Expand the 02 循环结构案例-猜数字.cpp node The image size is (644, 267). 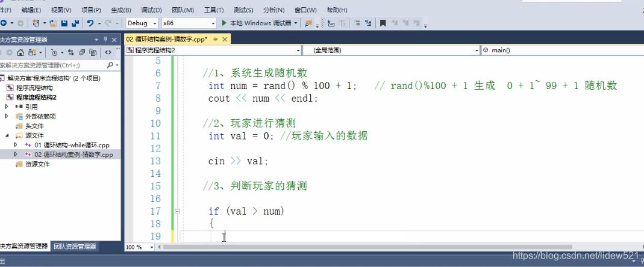[16, 155]
